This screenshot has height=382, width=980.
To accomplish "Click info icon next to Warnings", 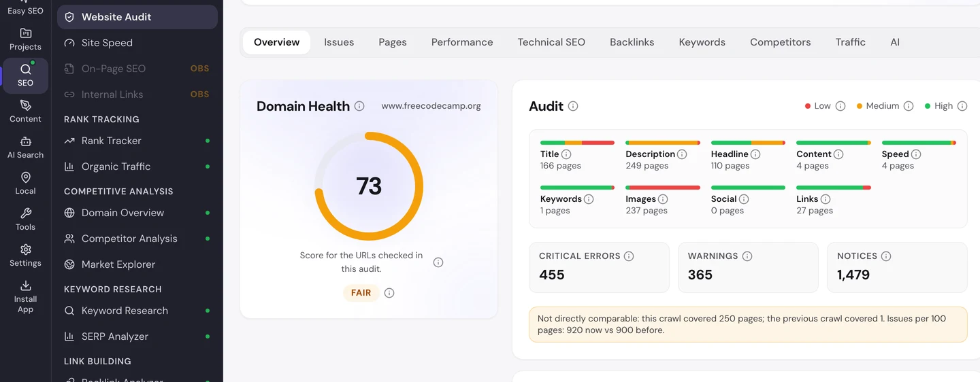I will (x=747, y=256).
